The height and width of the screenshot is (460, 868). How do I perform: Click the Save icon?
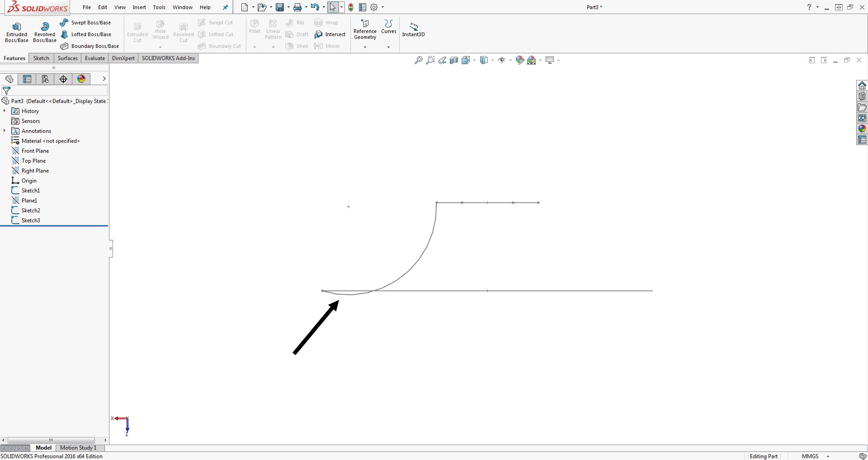280,7
